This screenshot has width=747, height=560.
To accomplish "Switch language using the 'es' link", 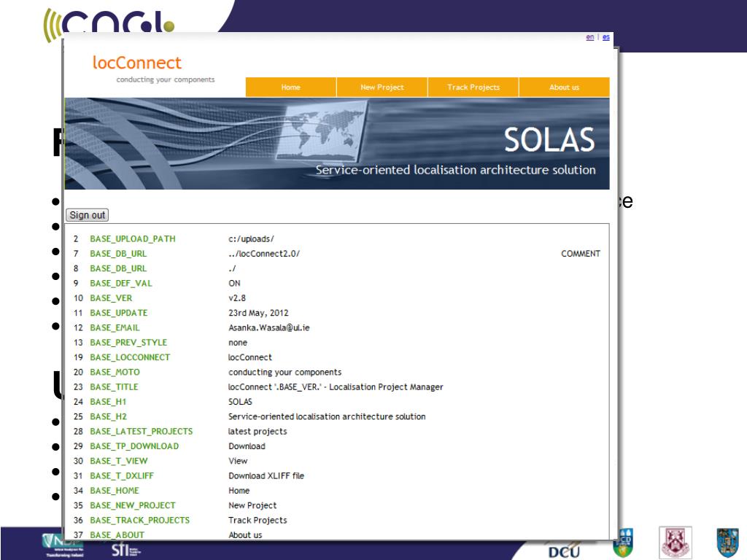I will click(x=606, y=37).
